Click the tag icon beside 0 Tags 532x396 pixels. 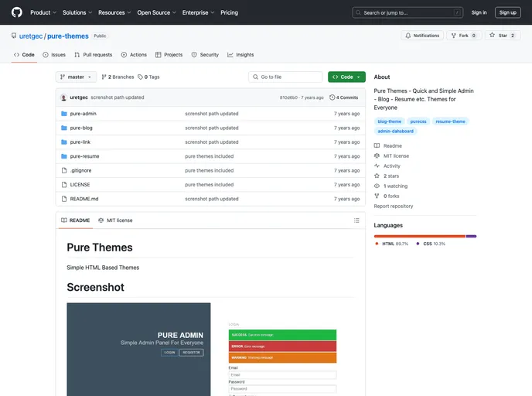(x=140, y=77)
